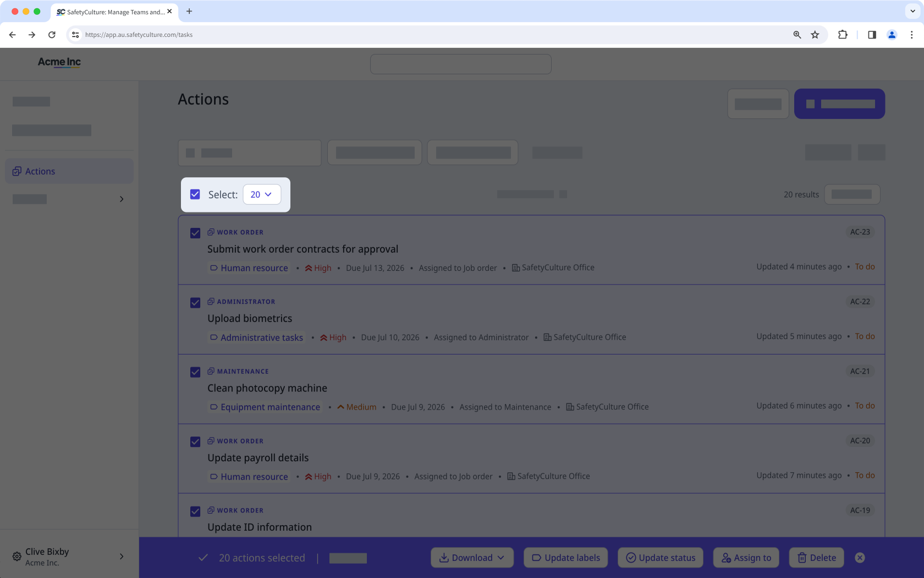The width and height of the screenshot is (924, 578).
Task: Open the browser extensions puzzle icon
Action: point(843,35)
